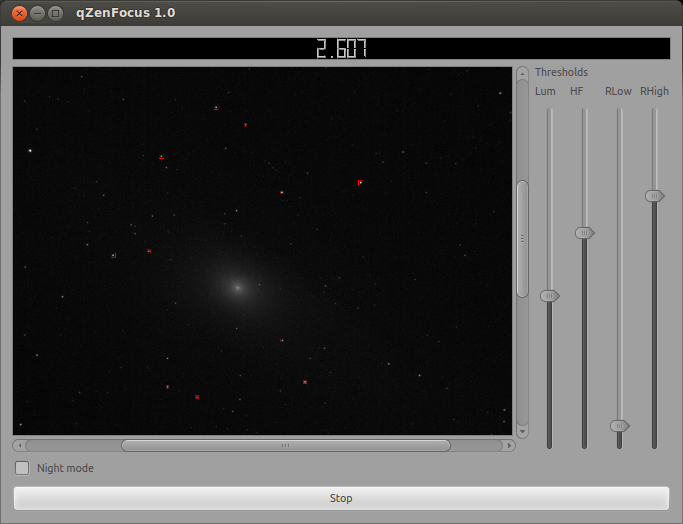Screen dimensions: 683x524
Task: Click the Stop button
Action: pos(341,498)
